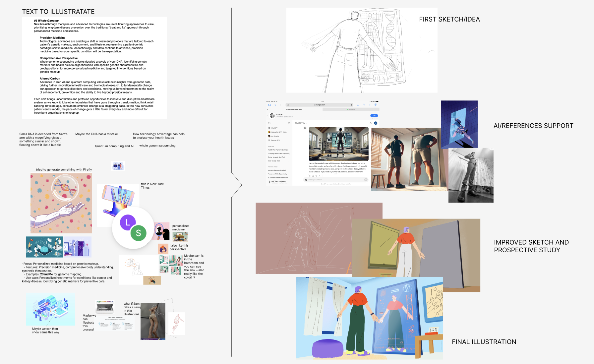Click the attach paperclip in message box
Viewport: 594px width, 364px height.
point(306,180)
